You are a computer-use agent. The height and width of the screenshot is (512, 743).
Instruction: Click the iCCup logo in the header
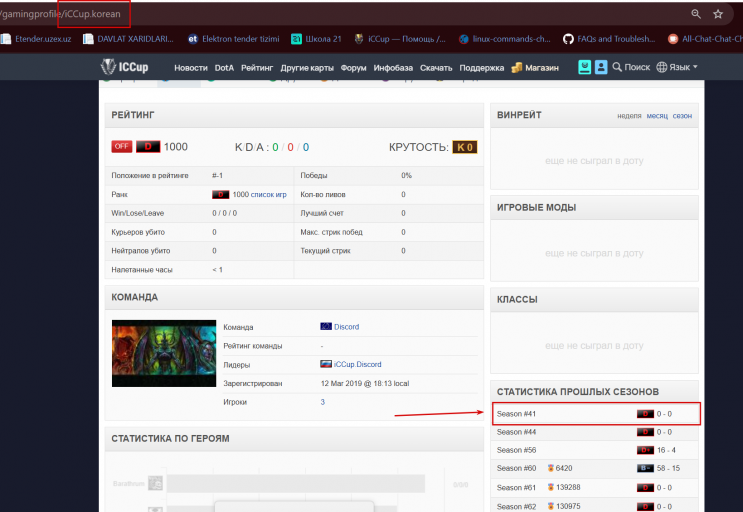click(125, 67)
